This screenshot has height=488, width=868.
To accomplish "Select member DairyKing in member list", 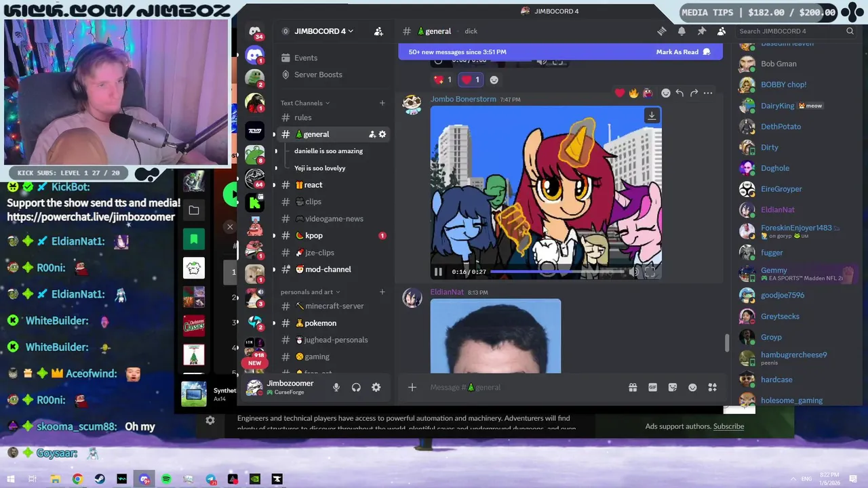I will click(777, 106).
